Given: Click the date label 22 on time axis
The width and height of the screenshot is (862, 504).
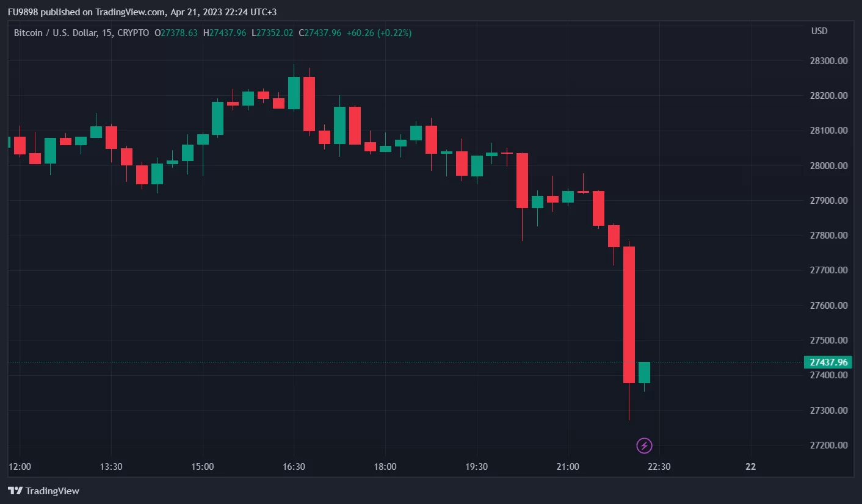Looking at the screenshot, I should [750, 467].
